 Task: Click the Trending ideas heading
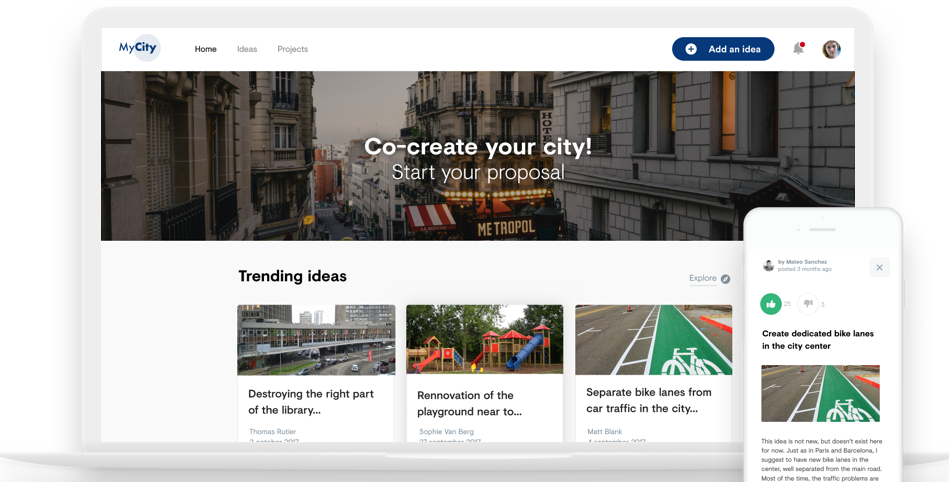pyautogui.click(x=292, y=276)
